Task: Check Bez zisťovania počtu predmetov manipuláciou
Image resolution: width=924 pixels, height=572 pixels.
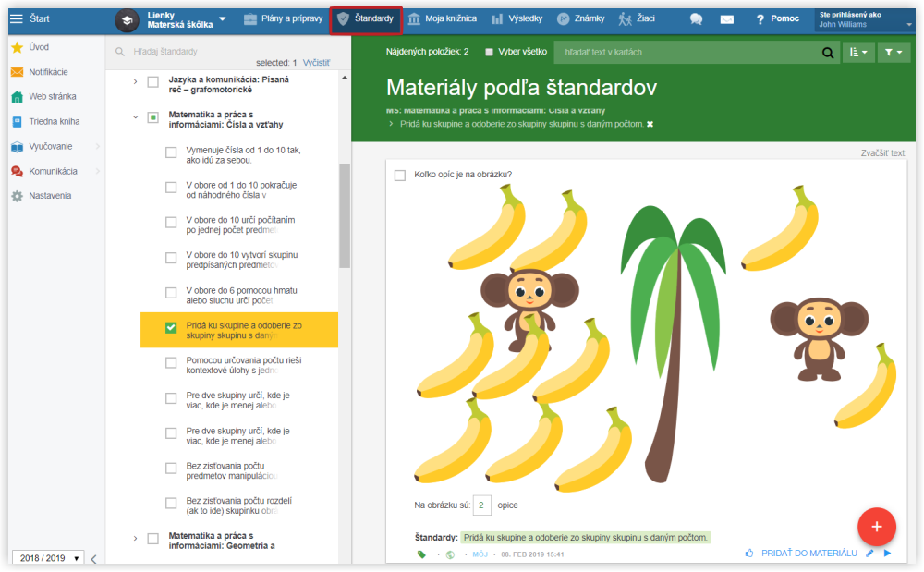Action: [x=171, y=469]
